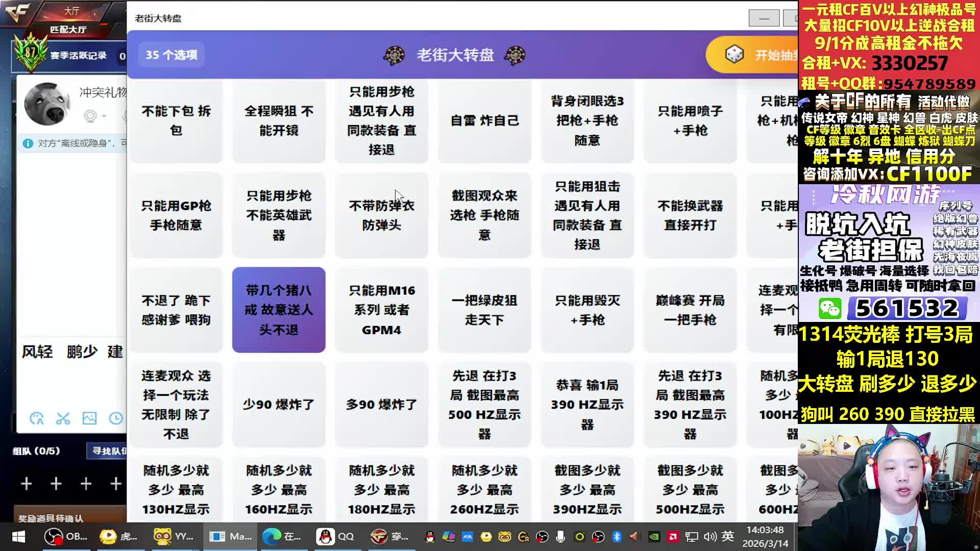The width and height of the screenshot is (980, 551).
Task: Open OBS from the taskbar
Action: point(65,536)
